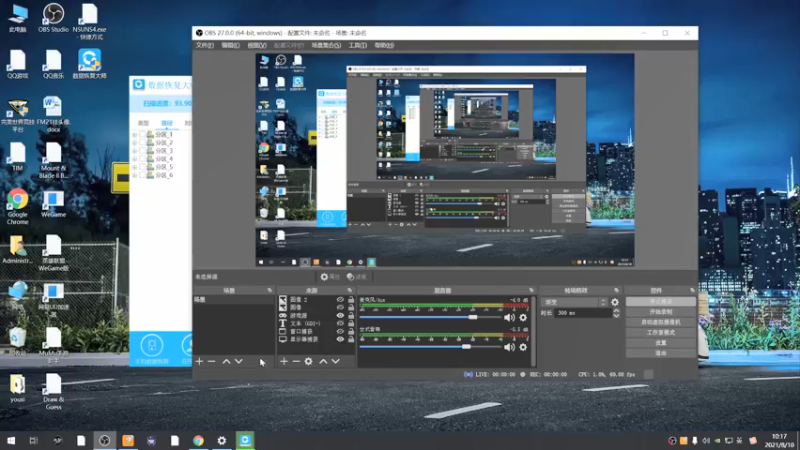Expand the 分区_6 tree node in data recovery window

pyautogui.click(x=135, y=175)
